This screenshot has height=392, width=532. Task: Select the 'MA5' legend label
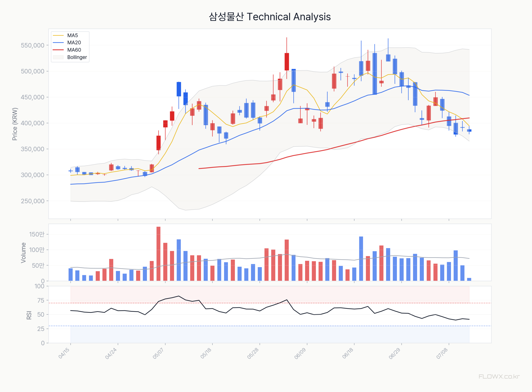click(73, 36)
